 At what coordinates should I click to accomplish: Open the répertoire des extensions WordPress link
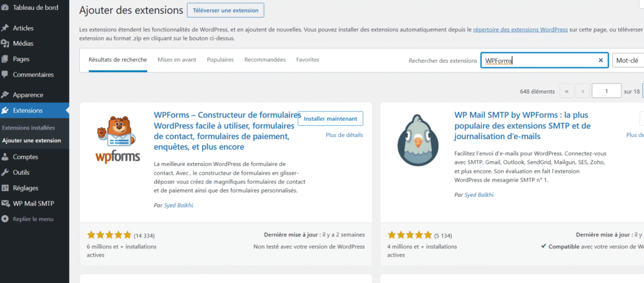tap(520, 30)
